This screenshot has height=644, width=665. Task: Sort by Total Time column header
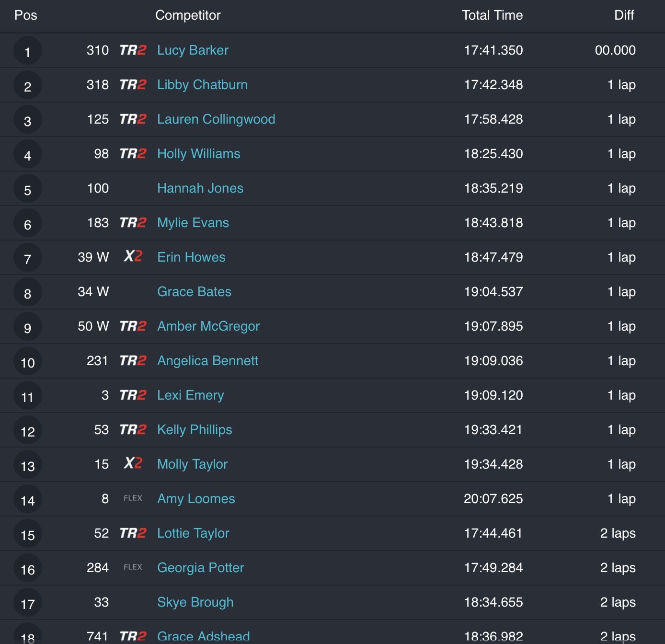tap(492, 15)
